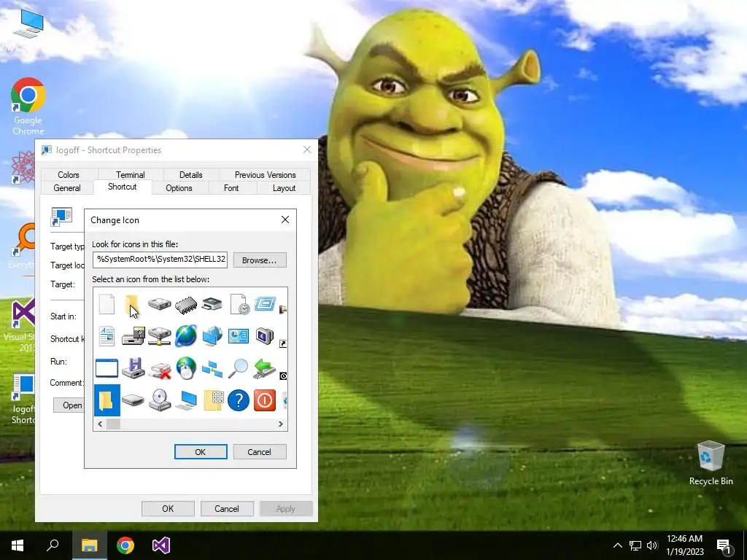Viewport: 747px width, 560px height.
Task: Pick the empty window frame icon
Action: click(107, 368)
